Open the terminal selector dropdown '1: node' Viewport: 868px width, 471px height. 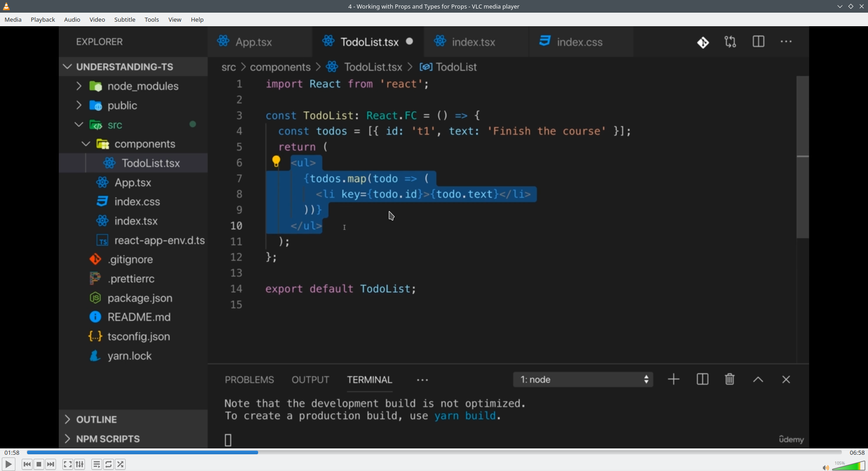click(x=583, y=380)
